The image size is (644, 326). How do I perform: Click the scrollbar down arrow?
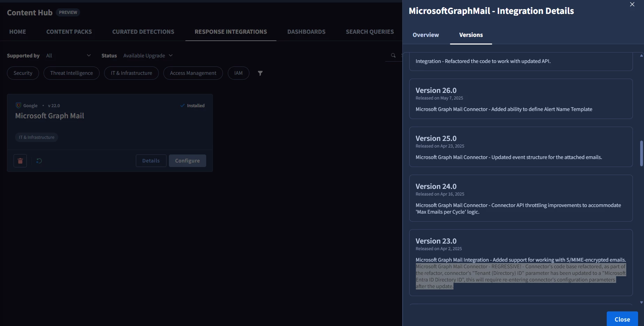(x=641, y=303)
